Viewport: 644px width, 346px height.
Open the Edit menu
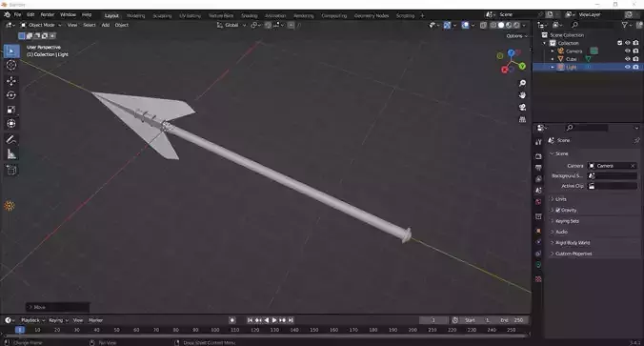click(30, 15)
